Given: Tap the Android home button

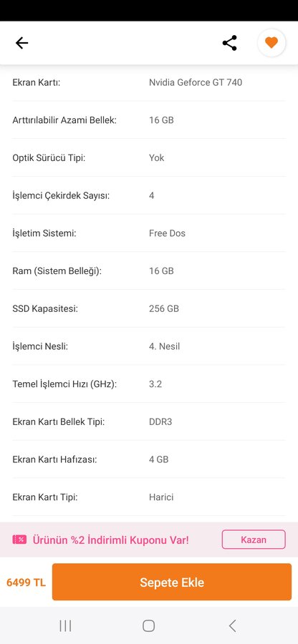Looking at the screenshot, I should coord(148,625).
